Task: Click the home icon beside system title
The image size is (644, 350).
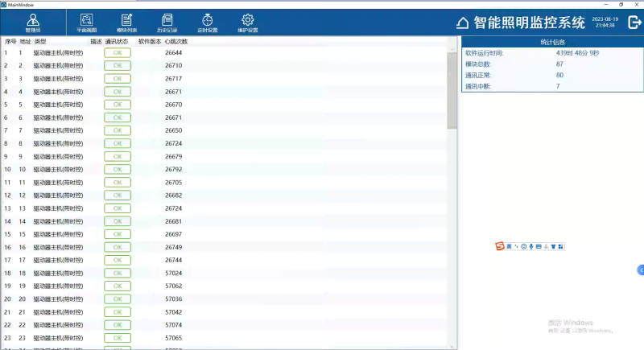Action: (462, 23)
